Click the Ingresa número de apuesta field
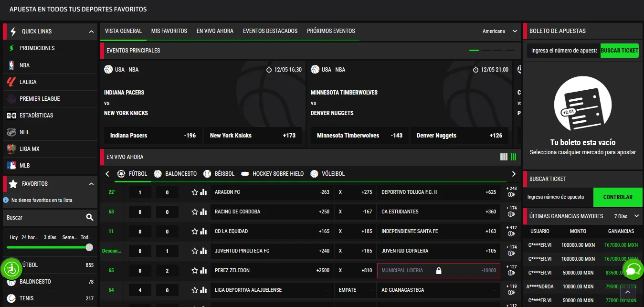The image size is (644, 307). click(x=559, y=197)
